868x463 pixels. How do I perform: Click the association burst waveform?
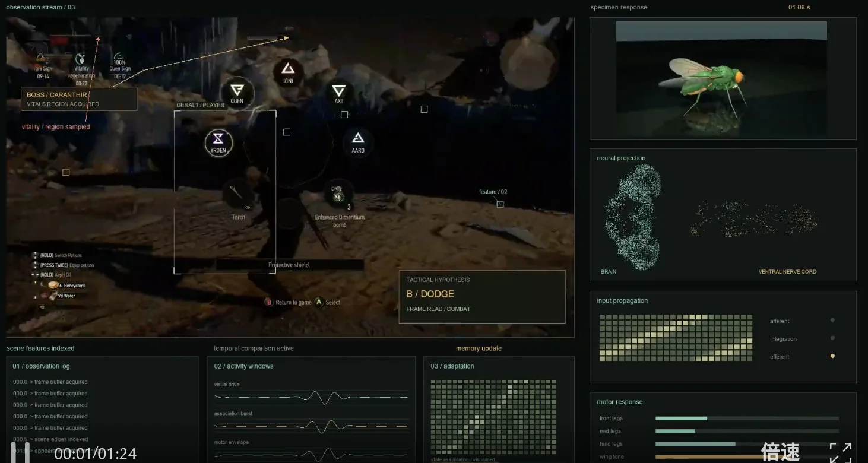(x=311, y=426)
